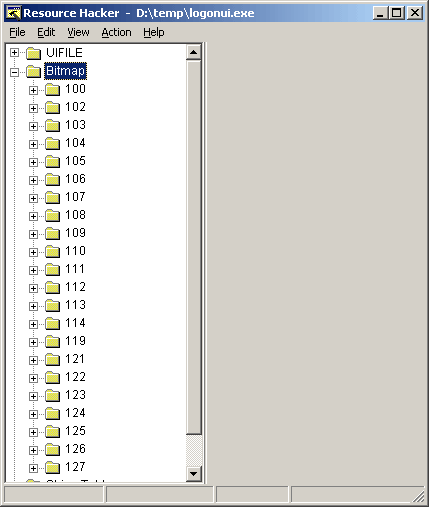Expand the 110 resource node
This screenshot has height=507, width=429.
(33, 252)
